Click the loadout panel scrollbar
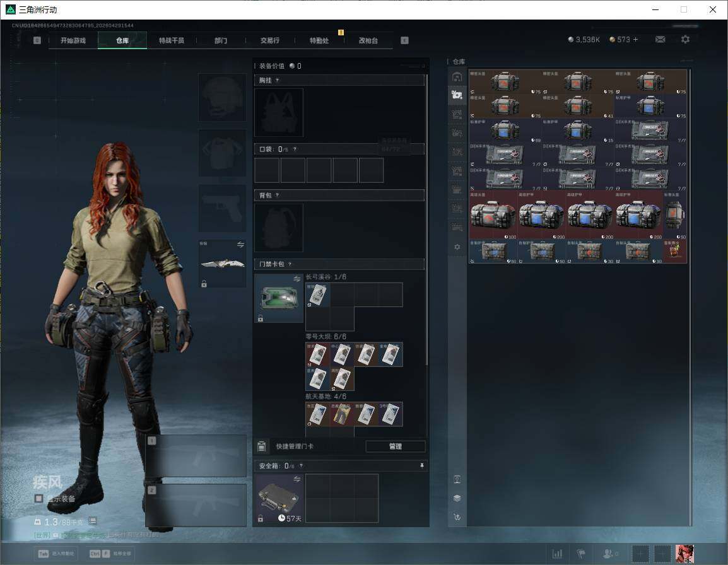728x565 pixels. [426, 218]
